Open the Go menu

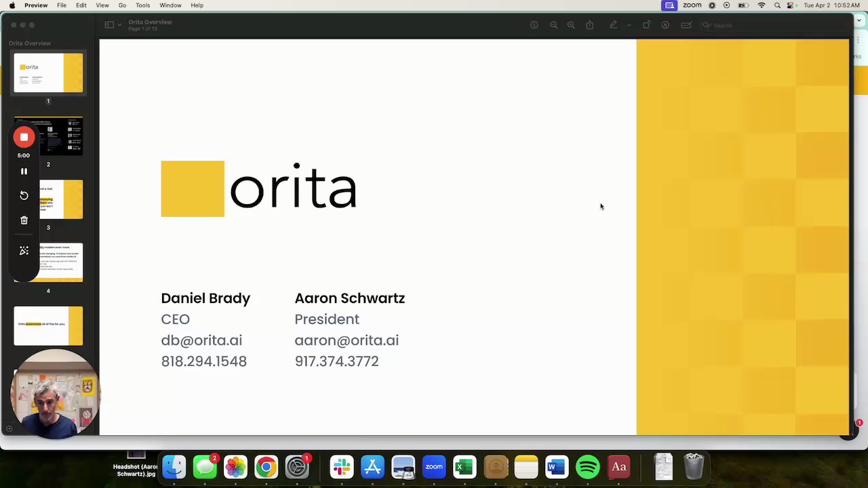click(x=122, y=5)
